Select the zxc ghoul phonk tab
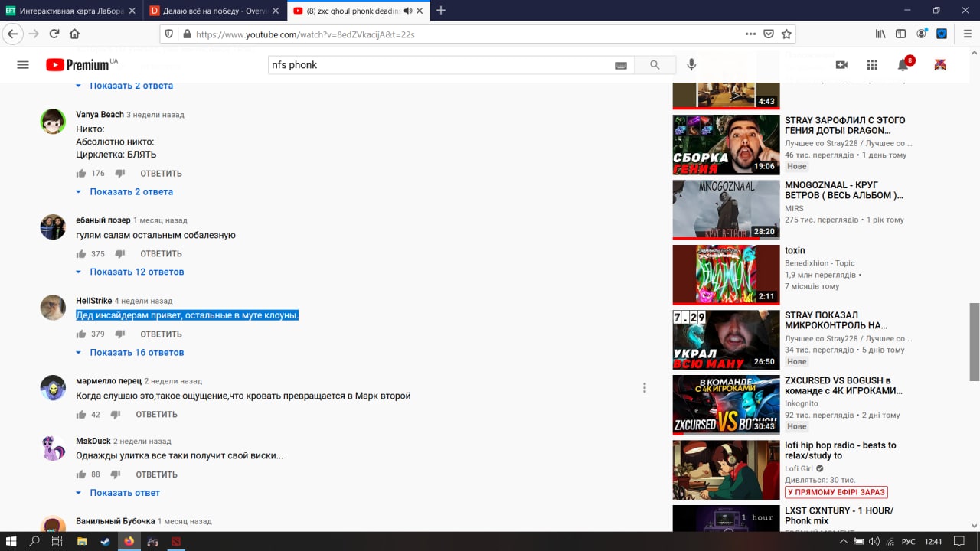 [358, 11]
